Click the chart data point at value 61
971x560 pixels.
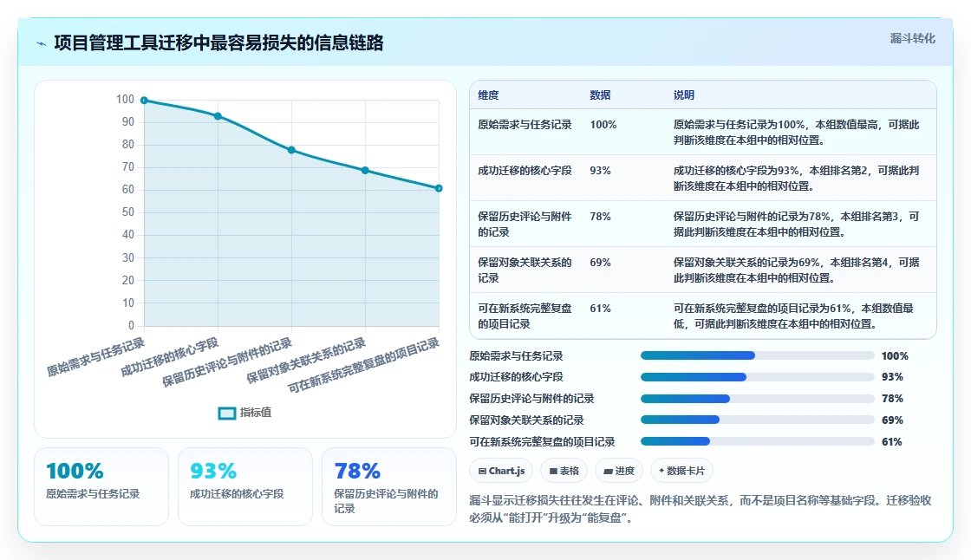[439, 188]
